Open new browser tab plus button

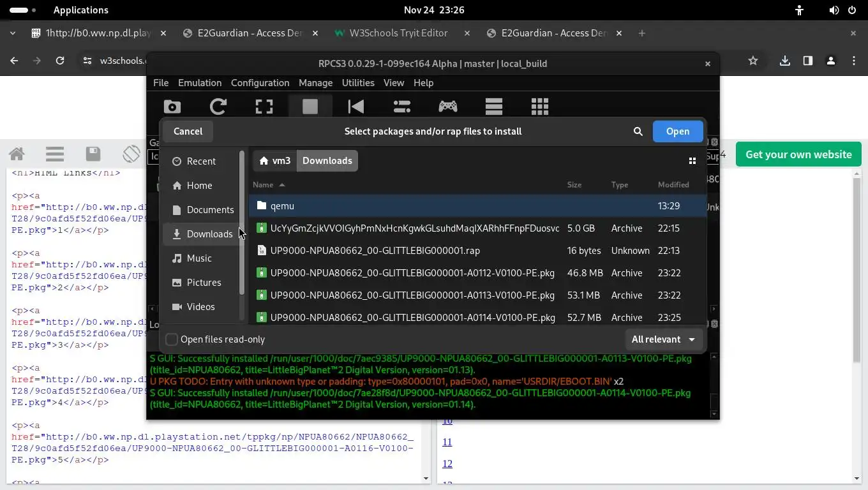coord(642,33)
